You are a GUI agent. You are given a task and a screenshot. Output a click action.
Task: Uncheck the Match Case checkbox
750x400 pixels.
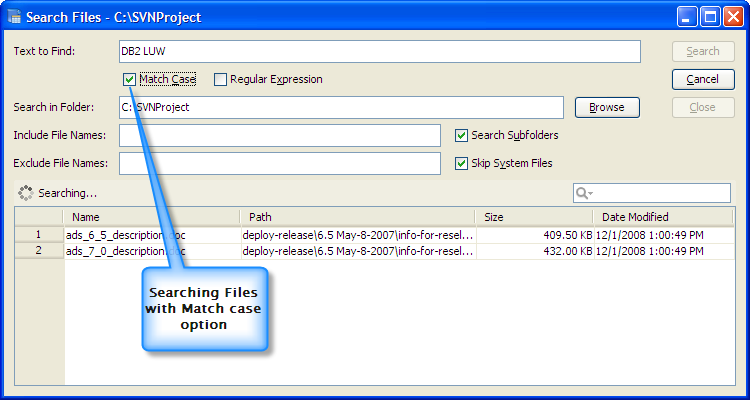pyautogui.click(x=130, y=79)
